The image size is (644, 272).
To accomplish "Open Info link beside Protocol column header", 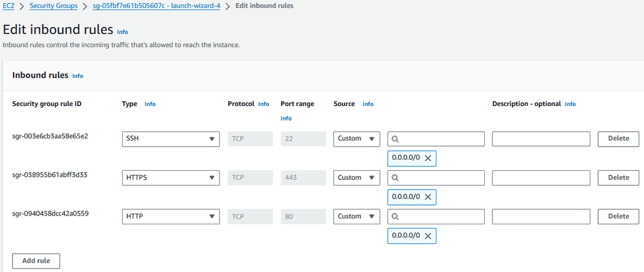I will click(x=264, y=104).
